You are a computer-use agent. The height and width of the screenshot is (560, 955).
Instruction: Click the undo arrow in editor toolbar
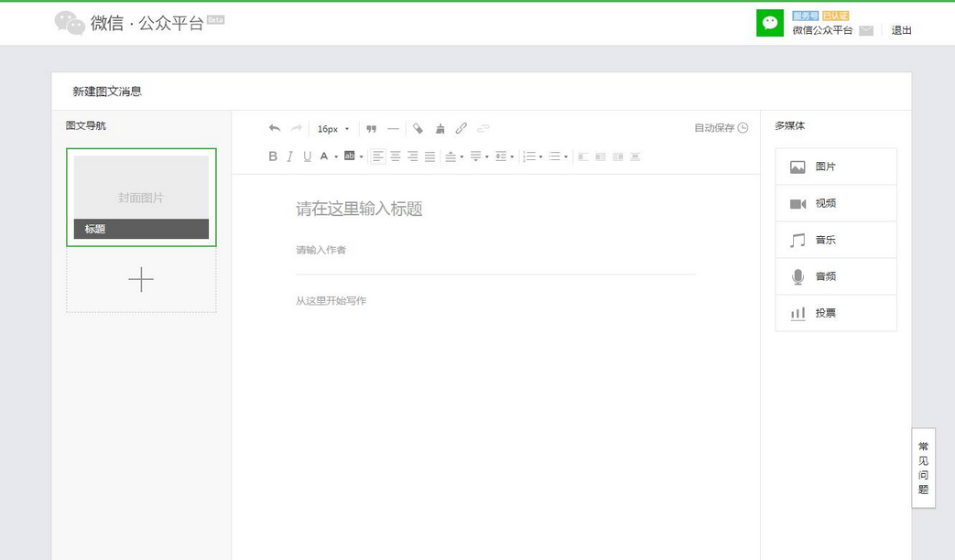[x=275, y=129]
